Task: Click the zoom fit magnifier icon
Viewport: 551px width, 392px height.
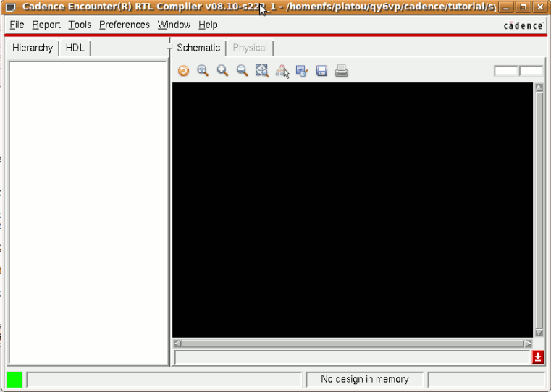Action: 203,71
